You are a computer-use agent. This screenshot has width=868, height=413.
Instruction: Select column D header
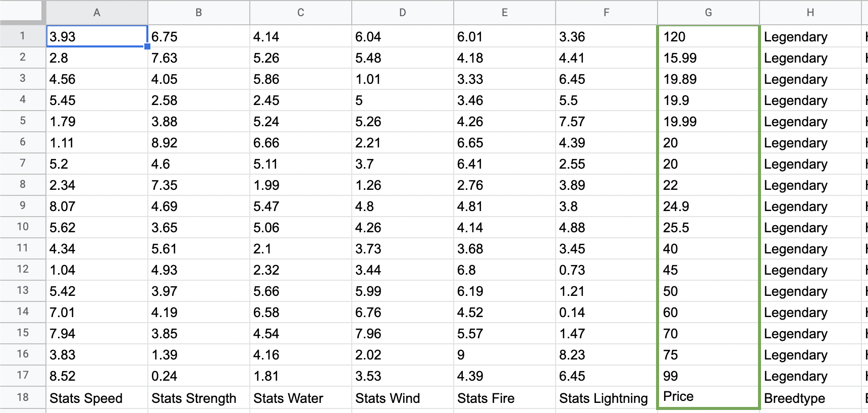click(x=403, y=13)
